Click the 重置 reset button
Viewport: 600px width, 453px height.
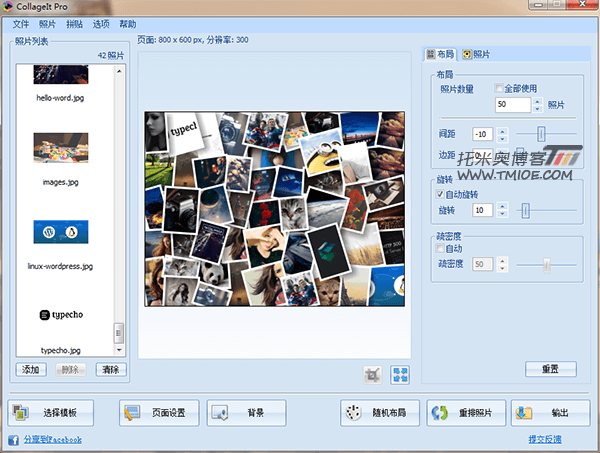click(x=551, y=369)
